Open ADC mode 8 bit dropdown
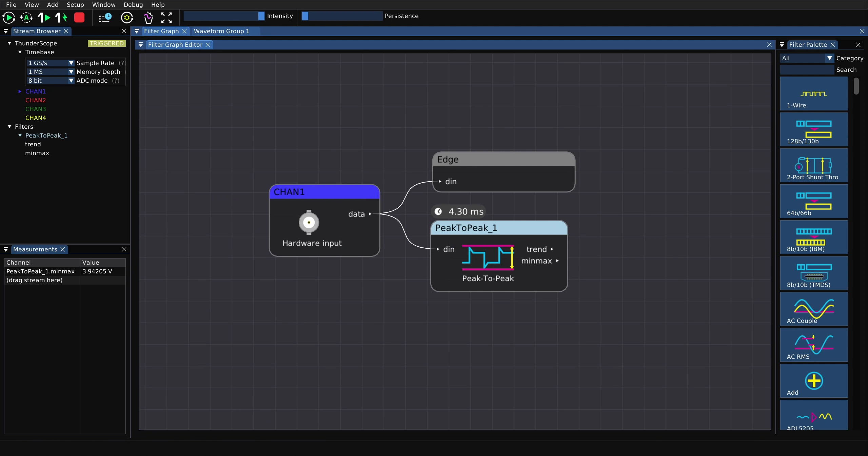Screen dimensions: 868x456 (x=51, y=81)
